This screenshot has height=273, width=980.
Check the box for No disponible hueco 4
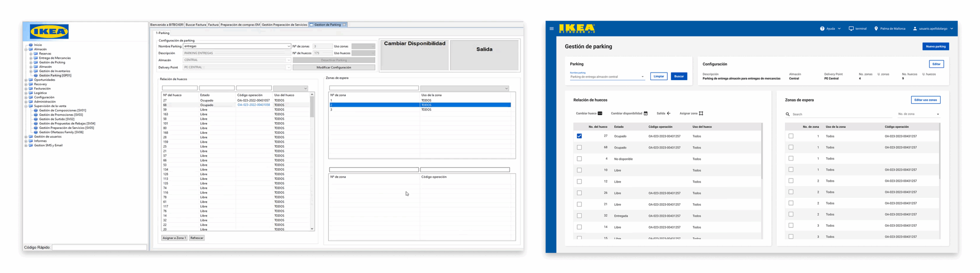click(579, 159)
